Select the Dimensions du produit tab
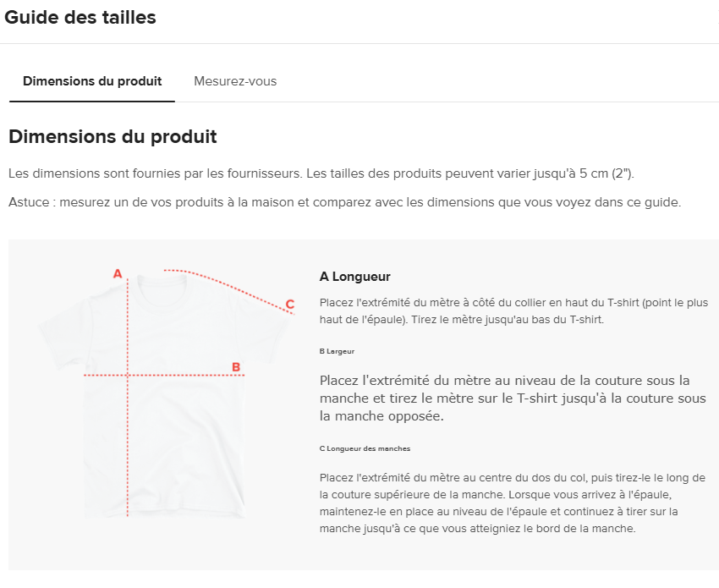The height and width of the screenshot is (588, 719). pos(92,81)
